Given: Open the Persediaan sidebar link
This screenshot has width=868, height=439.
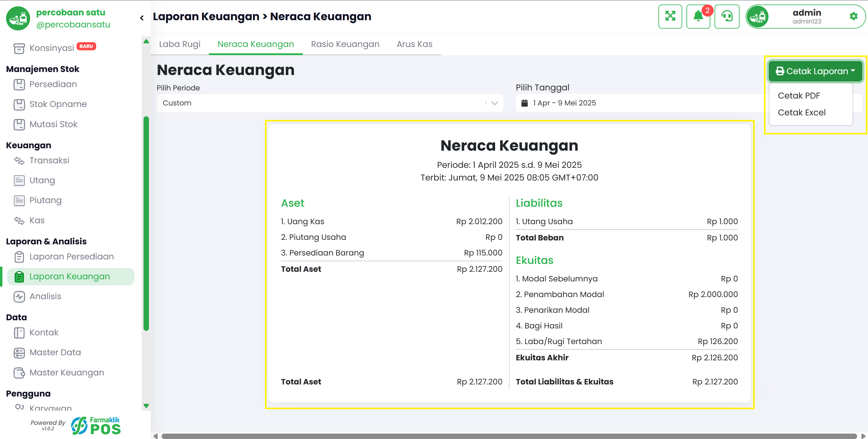Looking at the screenshot, I should [x=53, y=84].
